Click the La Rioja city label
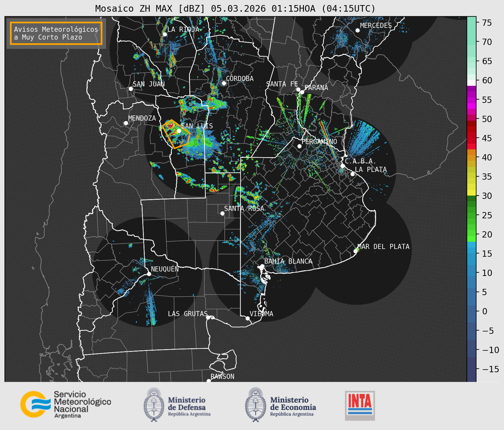Viewport: 504px width, 430px height. click(183, 29)
